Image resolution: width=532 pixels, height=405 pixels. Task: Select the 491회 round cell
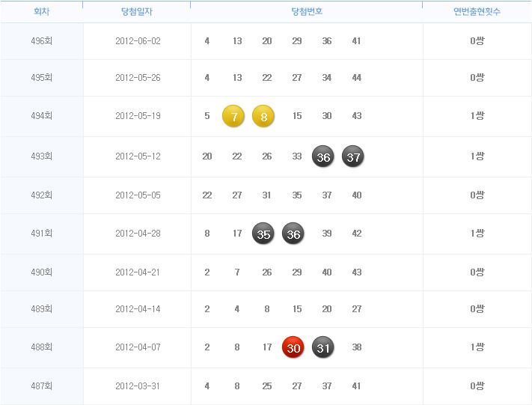pos(42,234)
